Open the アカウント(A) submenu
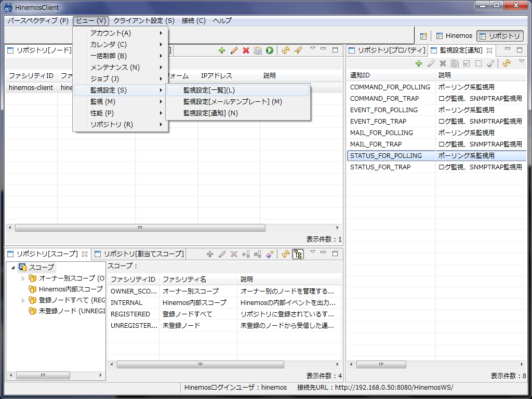532x399 pixels. (121, 33)
